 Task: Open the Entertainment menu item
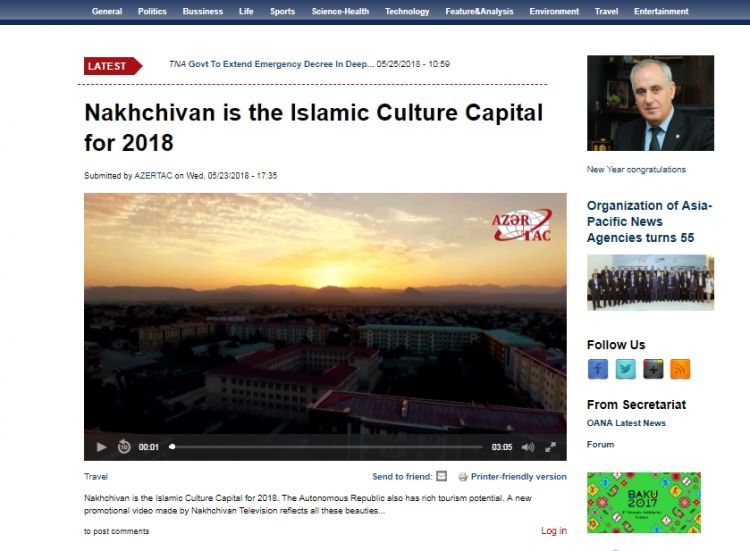pos(661,11)
